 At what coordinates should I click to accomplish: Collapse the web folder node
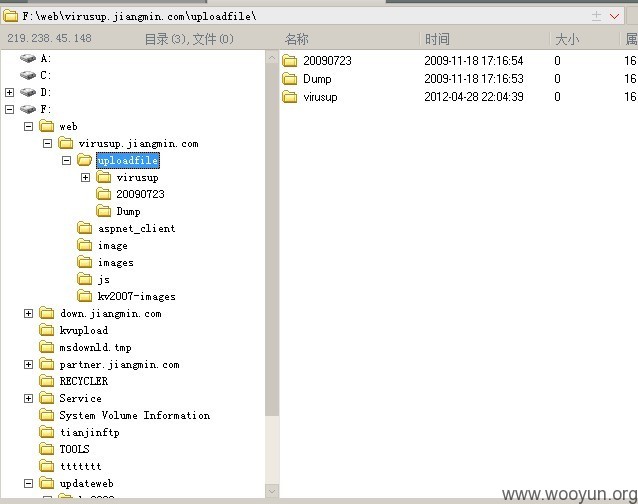coord(28,127)
